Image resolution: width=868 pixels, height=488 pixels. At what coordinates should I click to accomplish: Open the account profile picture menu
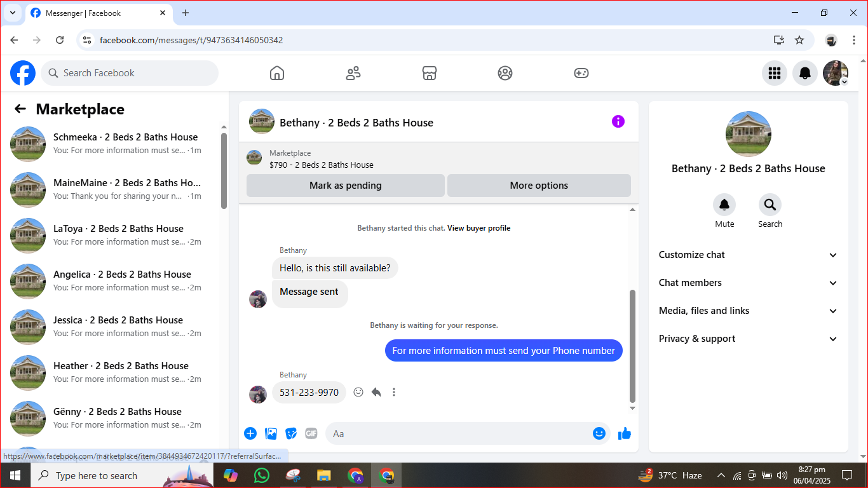click(x=836, y=73)
